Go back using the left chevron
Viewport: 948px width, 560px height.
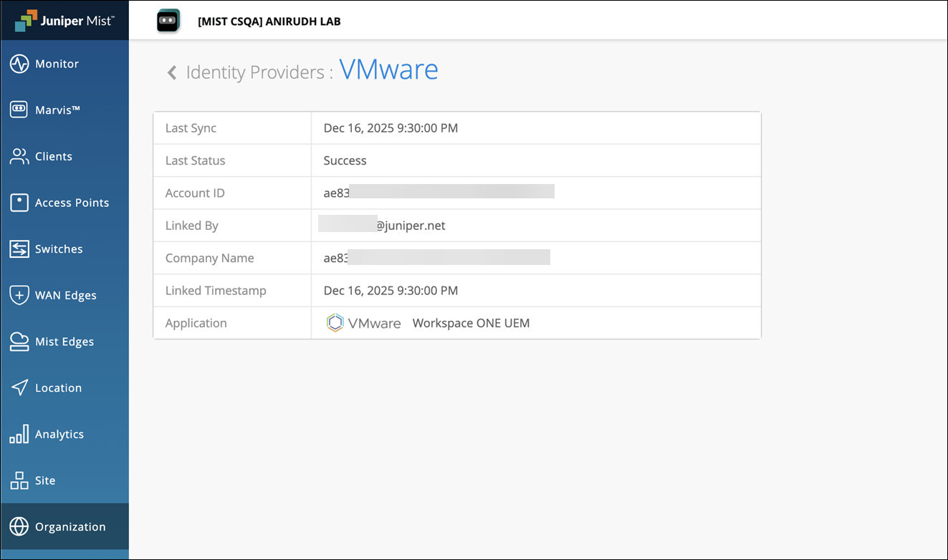pos(172,72)
